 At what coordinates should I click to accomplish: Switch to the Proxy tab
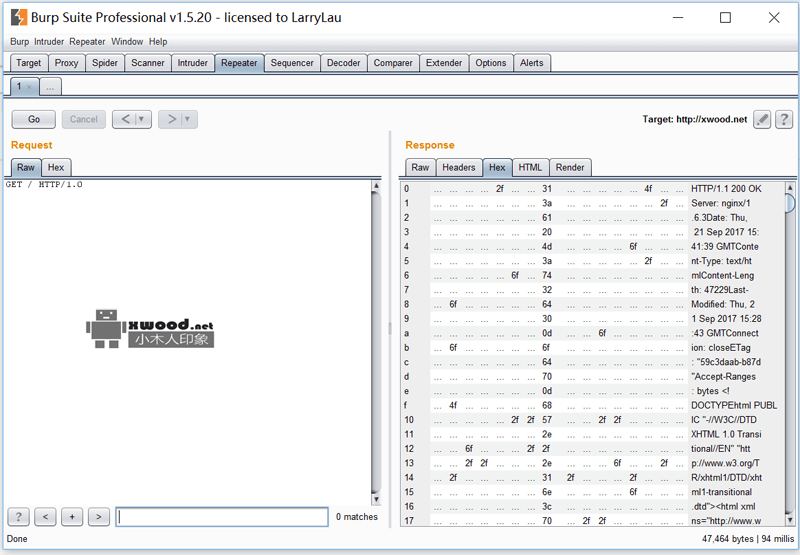click(x=66, y=63)
